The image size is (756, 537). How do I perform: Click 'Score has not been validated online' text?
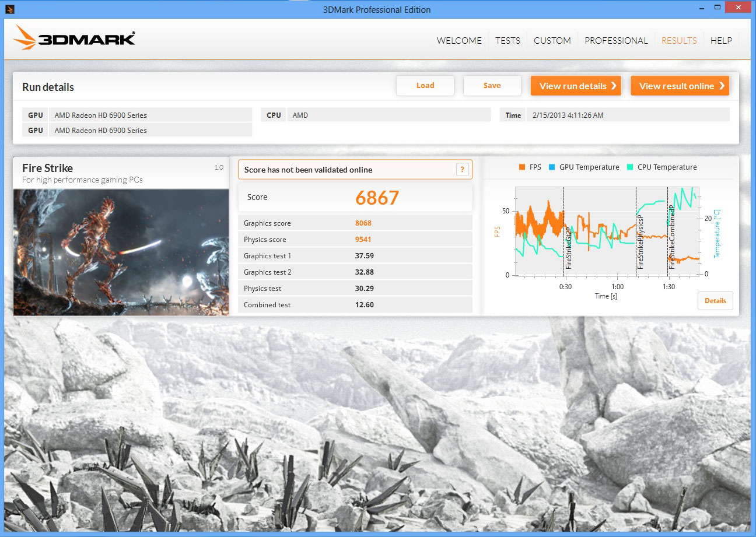coord(308,170)
